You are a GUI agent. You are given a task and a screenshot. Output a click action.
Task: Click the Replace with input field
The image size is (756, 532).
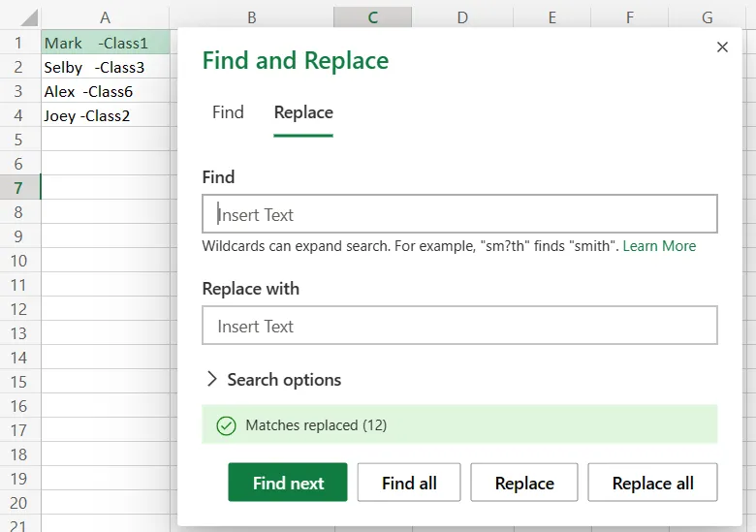pyautogui.click(x=459, y=327)
